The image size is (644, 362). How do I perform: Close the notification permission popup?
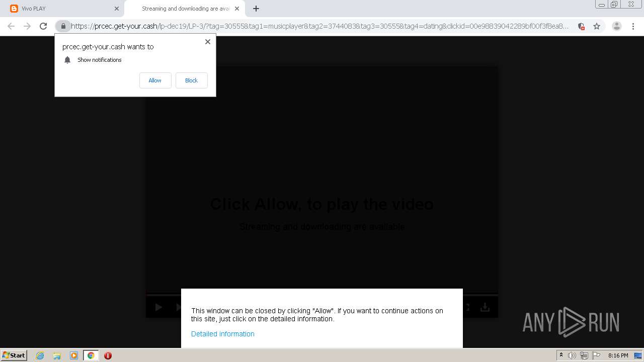coord(207,42)
